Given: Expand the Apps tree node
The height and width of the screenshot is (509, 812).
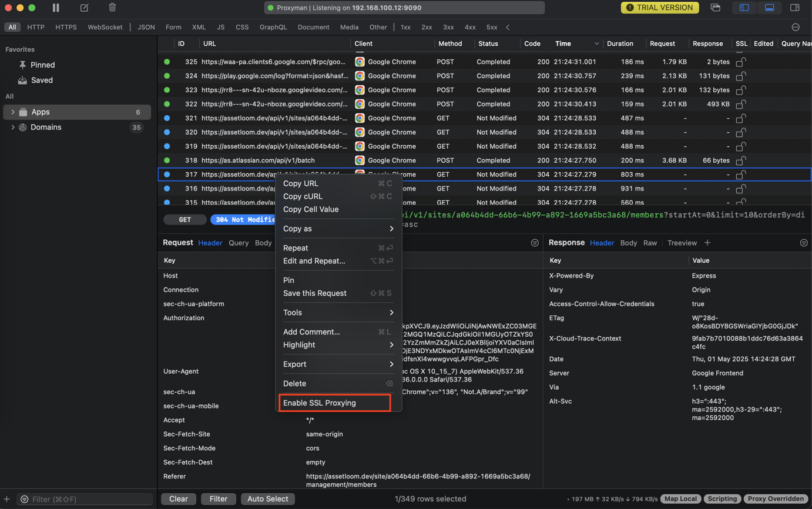Looking at the screenshot, I should click(x=13, y=112).
